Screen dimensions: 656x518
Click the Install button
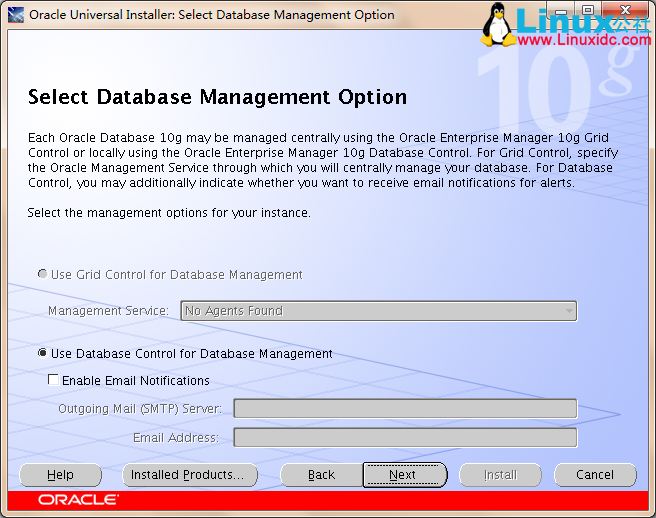(x=500, y=475)
